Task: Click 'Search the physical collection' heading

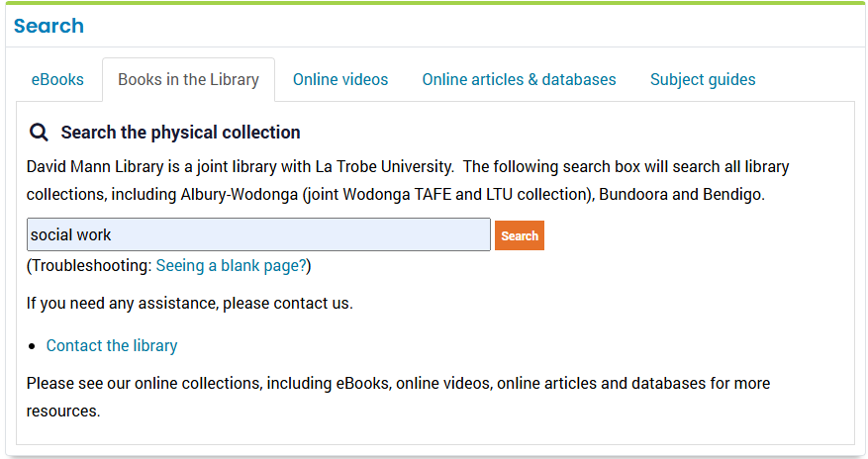Action: [180, 133]
